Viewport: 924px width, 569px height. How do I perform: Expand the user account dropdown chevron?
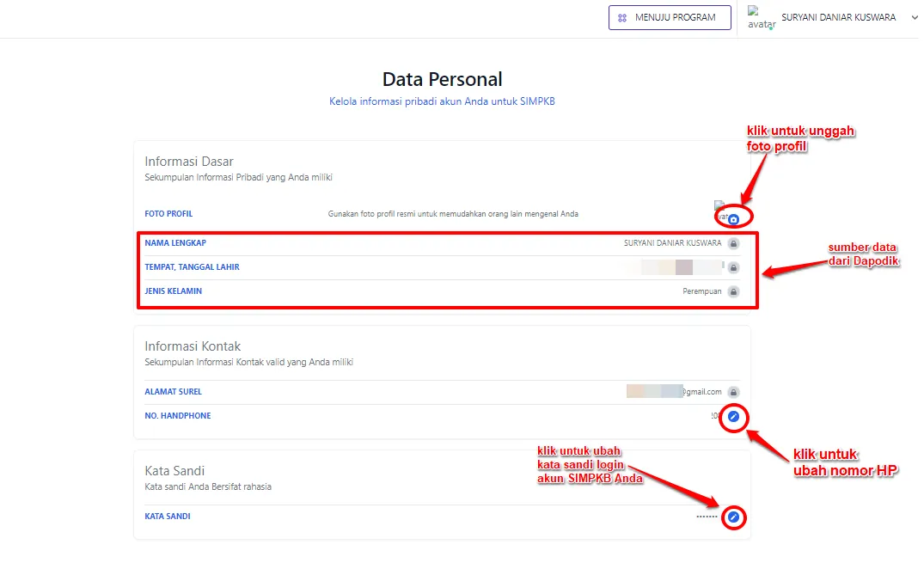tap(914, 17)
